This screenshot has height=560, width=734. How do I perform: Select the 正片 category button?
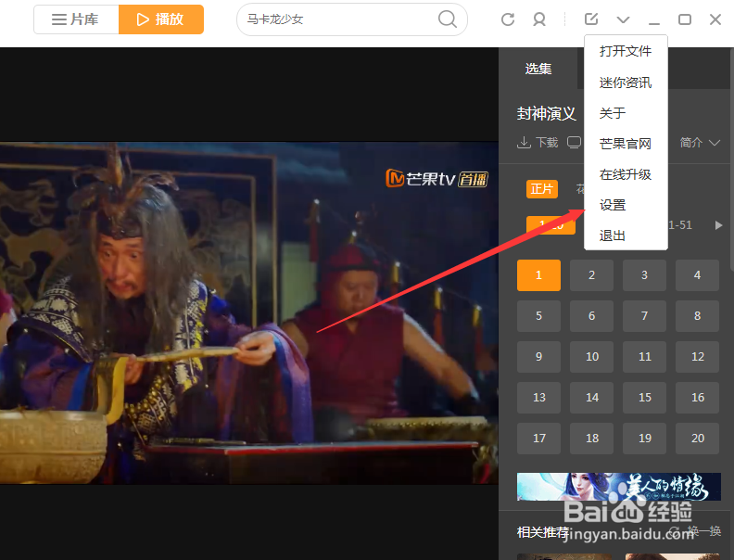point(541,189)
